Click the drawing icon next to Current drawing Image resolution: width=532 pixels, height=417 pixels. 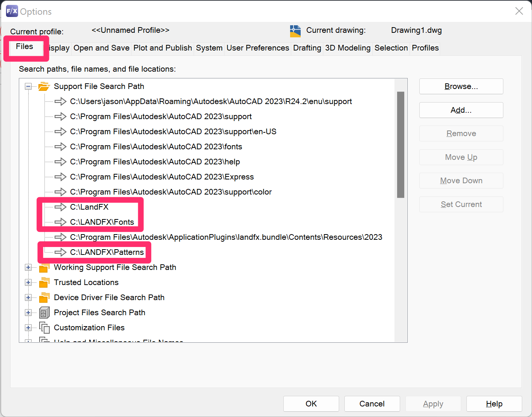pyautogui.click(x=295, y=31)
